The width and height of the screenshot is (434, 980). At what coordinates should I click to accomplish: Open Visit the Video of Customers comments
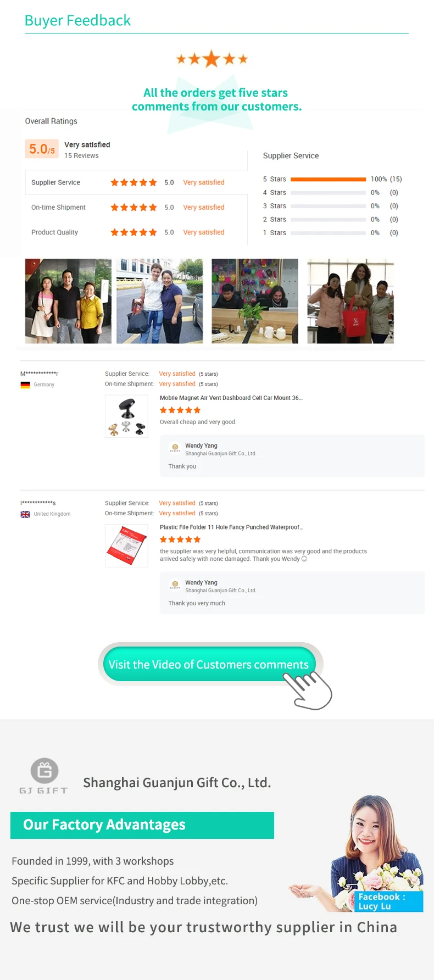(209, 664)
